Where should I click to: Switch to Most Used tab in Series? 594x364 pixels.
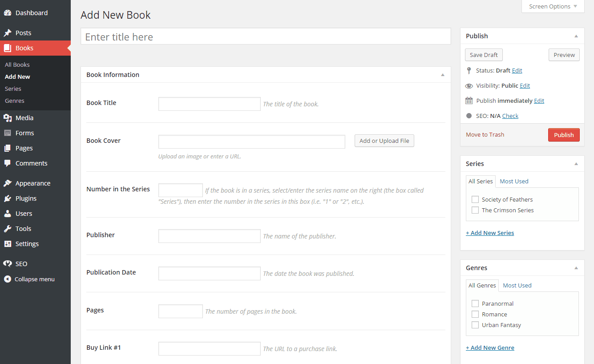point(514,181)
